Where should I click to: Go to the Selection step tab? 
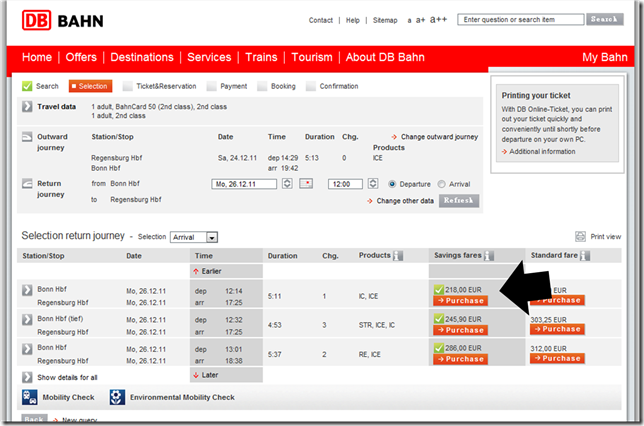(x=90, y=86)
